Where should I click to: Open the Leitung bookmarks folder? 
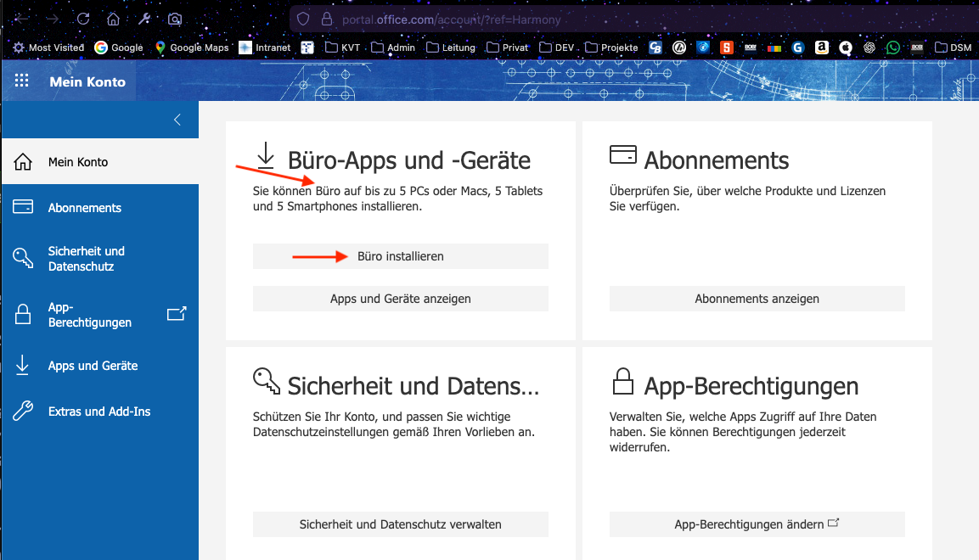[x=451, y=48]
